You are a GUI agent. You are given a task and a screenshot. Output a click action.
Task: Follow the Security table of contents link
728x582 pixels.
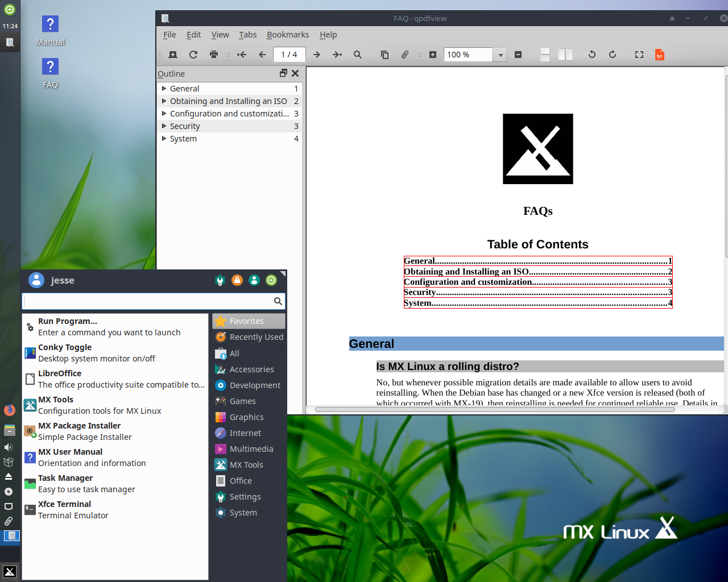538,292
